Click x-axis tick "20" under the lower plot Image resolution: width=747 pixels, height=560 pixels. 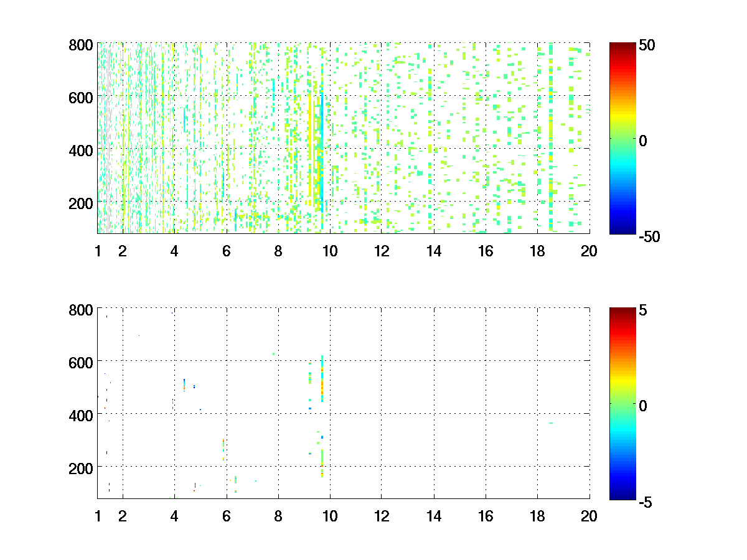click(x=589, y=516)
